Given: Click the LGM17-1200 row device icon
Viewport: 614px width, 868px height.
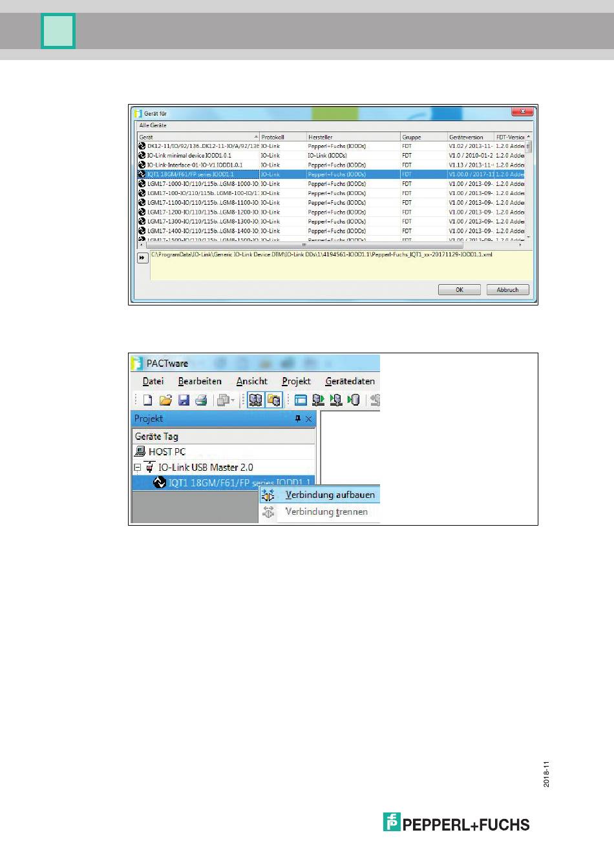Looking at the screenshot, I should click(x=142, y=212).
